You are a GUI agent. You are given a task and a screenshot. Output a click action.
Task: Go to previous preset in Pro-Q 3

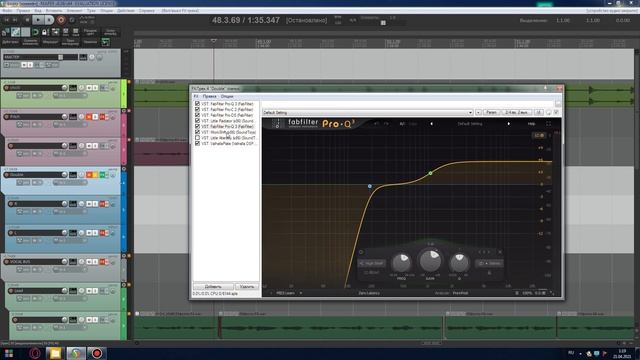[431, 124]
